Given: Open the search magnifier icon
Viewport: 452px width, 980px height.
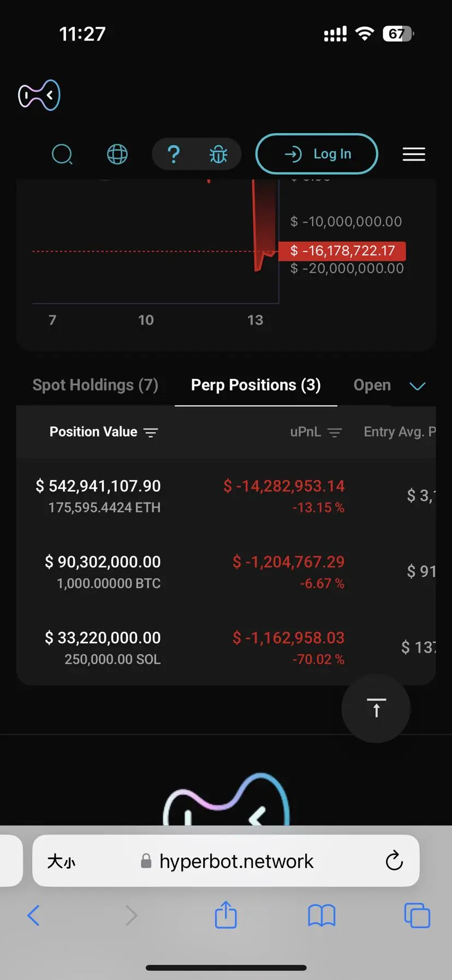Looking at the screenshot, I should click(x=62, y=154).
